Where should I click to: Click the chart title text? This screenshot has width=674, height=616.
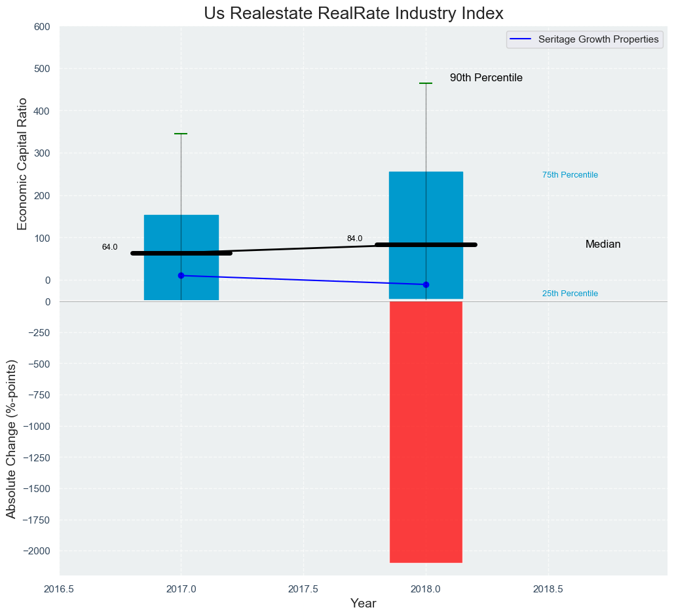353,13
